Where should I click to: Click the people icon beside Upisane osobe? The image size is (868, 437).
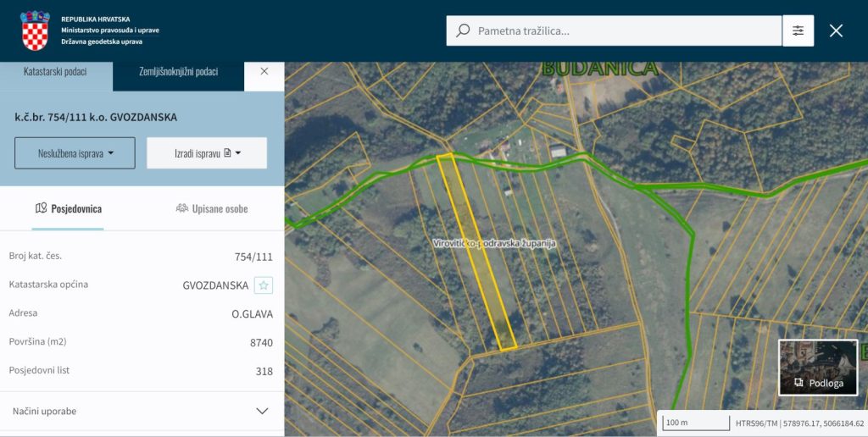(x=181, y=208)
